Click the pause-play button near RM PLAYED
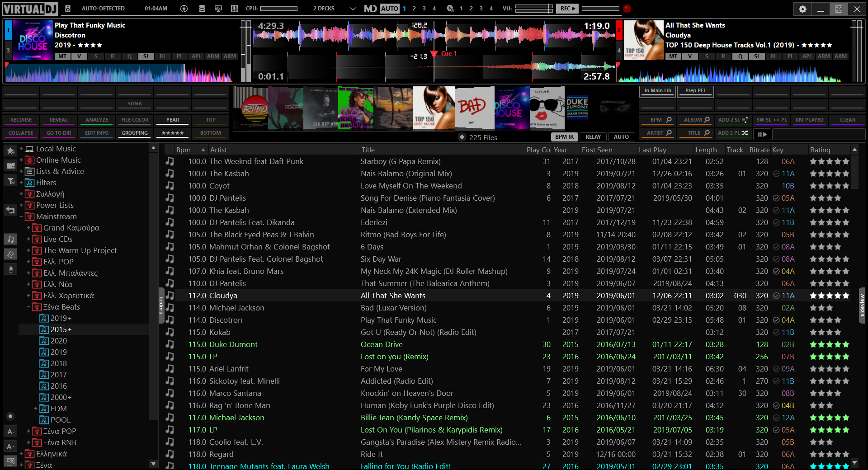Image resolution: width=868 pixels, height=470 pixels. click(x=762, y=134)
